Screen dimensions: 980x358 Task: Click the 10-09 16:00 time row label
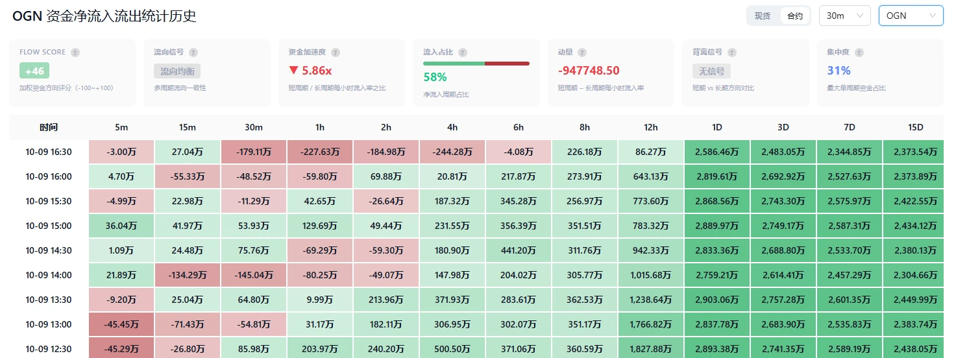(49, 176)
